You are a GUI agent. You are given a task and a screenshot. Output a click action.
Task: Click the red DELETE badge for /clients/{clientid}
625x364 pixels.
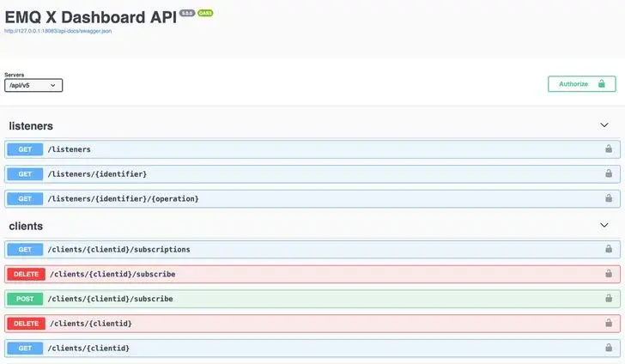25,324
